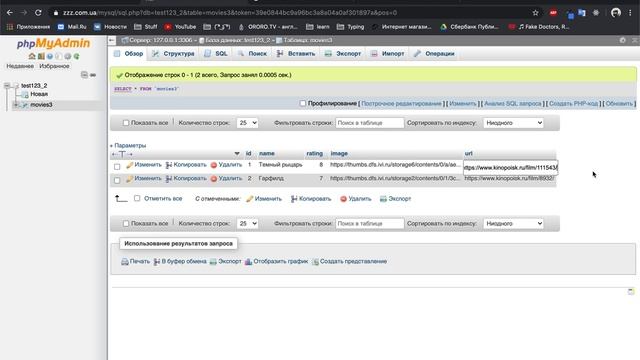This screenshot has height=360, width=640.
Task: Switch to the SQL tab
Action: point(216,53)
